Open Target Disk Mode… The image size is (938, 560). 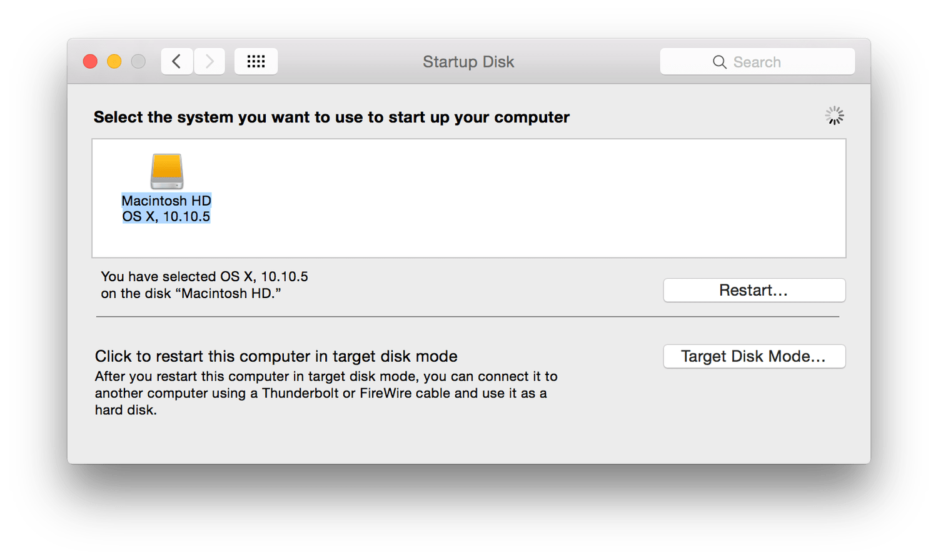click(754, 356)
